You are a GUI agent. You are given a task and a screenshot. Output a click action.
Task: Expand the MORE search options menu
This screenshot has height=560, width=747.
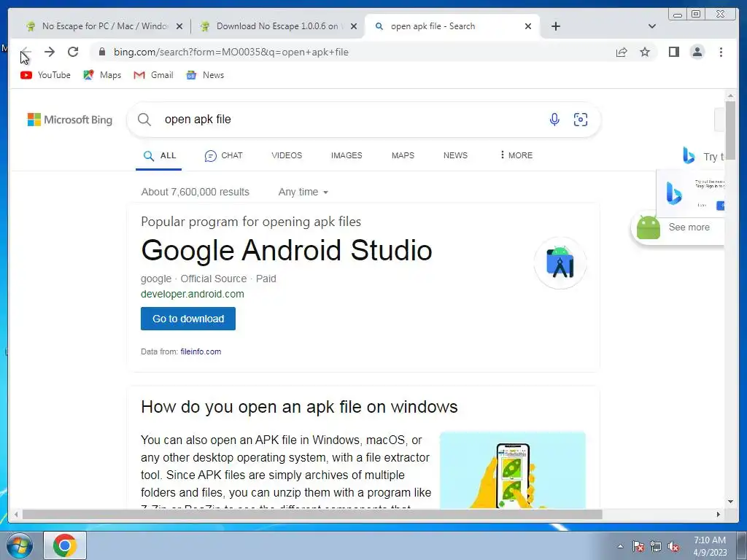pyautogui.click(x=516, y=155)
